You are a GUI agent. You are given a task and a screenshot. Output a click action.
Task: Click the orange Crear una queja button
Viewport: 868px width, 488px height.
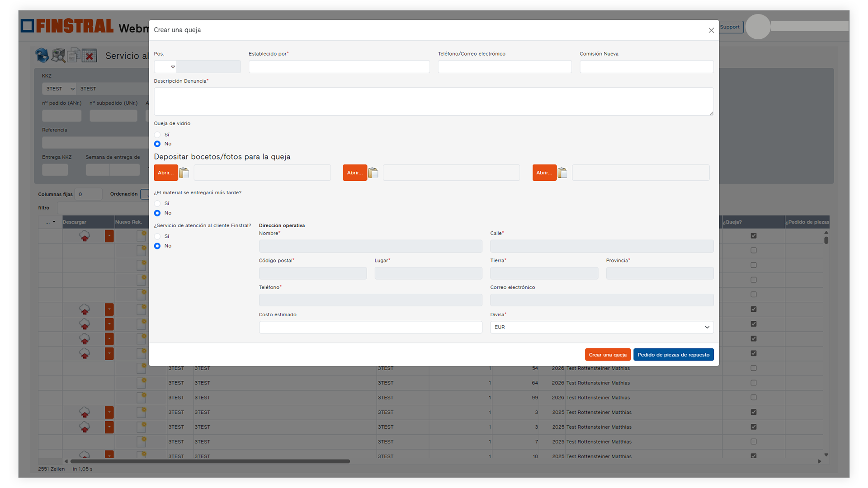pos(608,355)
